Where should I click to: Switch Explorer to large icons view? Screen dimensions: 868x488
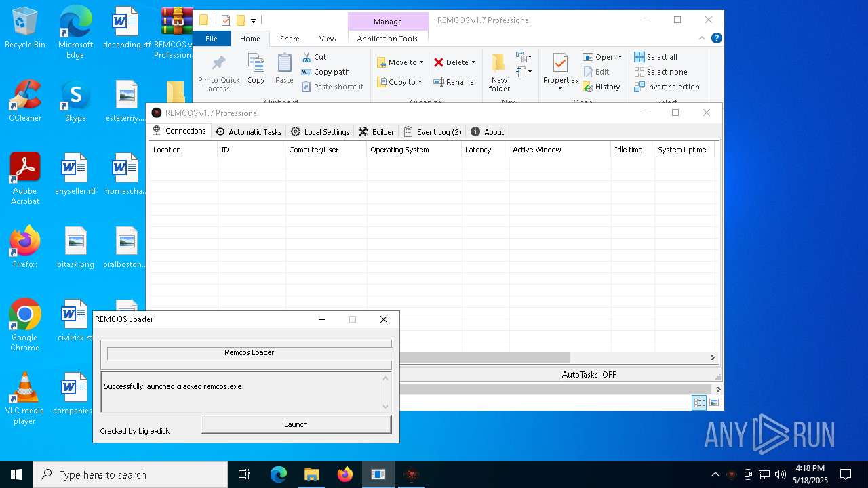tap(713, 403)
